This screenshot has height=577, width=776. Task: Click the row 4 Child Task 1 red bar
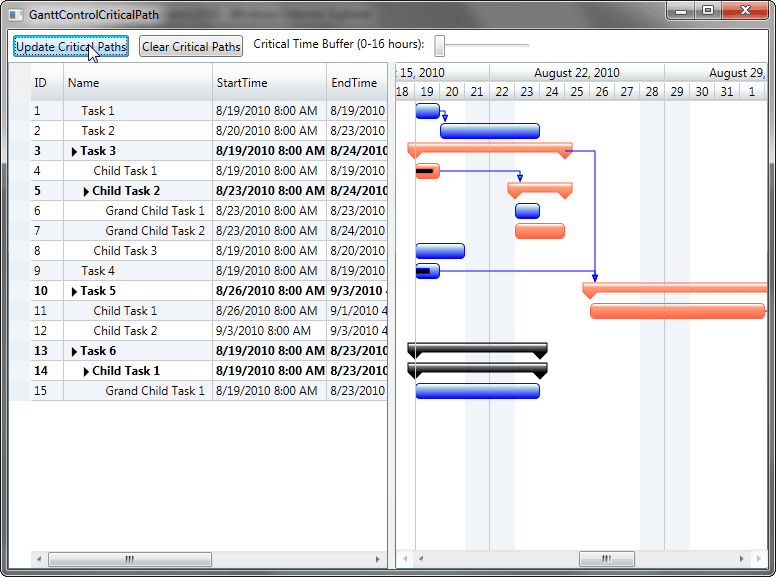point(428,171)
